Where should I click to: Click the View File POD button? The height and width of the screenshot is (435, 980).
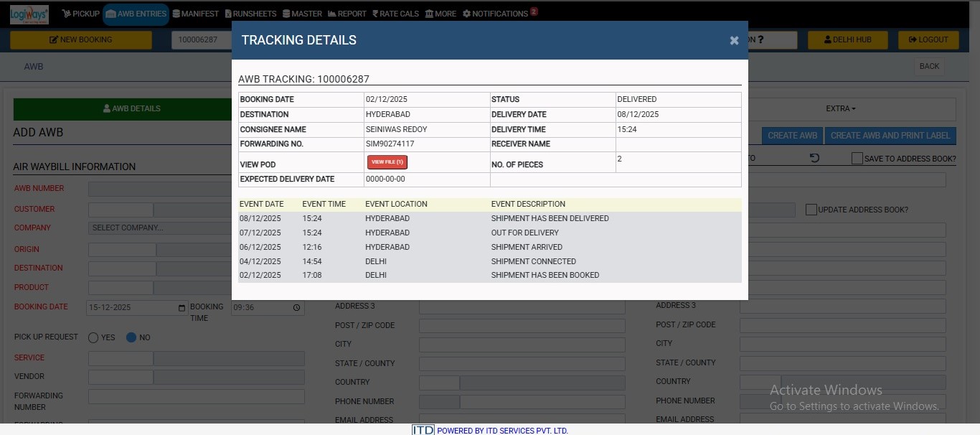click(x=387, y=162)
